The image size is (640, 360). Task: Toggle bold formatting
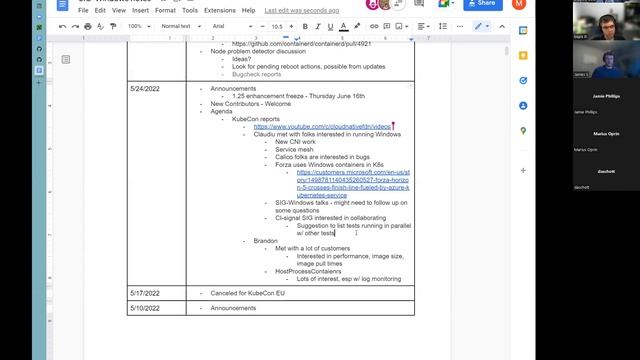point(305,27)
